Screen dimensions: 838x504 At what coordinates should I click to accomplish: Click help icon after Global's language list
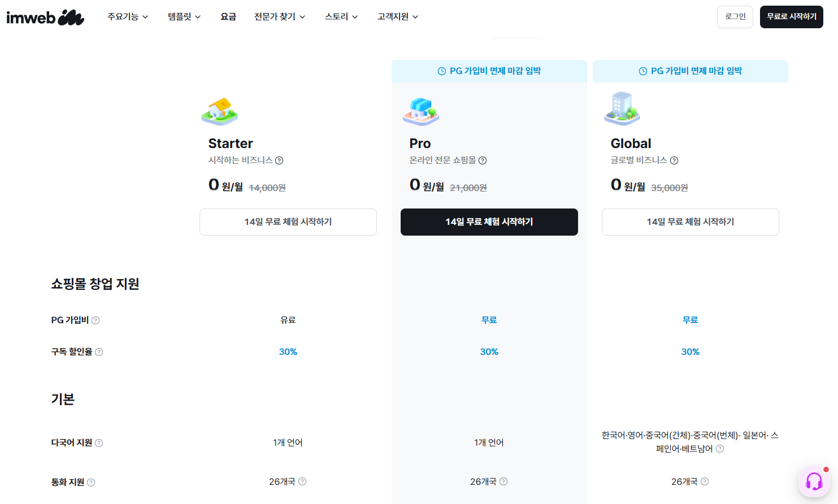point(720,449)
